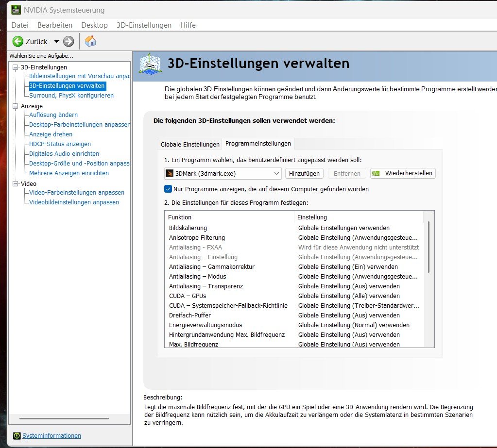497x448 pixels.
Task: Click the green Zurück back arrow icon
Action: coord(18,41)
